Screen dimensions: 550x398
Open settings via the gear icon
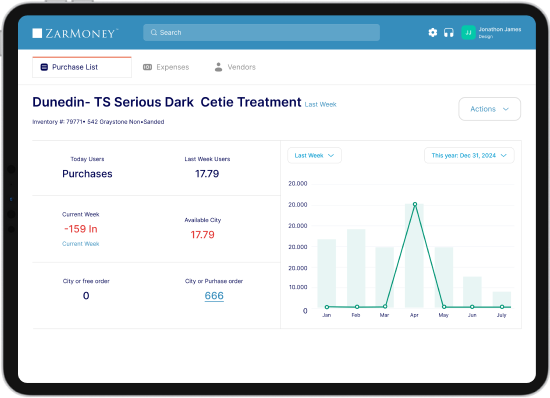tap(433, 33)
